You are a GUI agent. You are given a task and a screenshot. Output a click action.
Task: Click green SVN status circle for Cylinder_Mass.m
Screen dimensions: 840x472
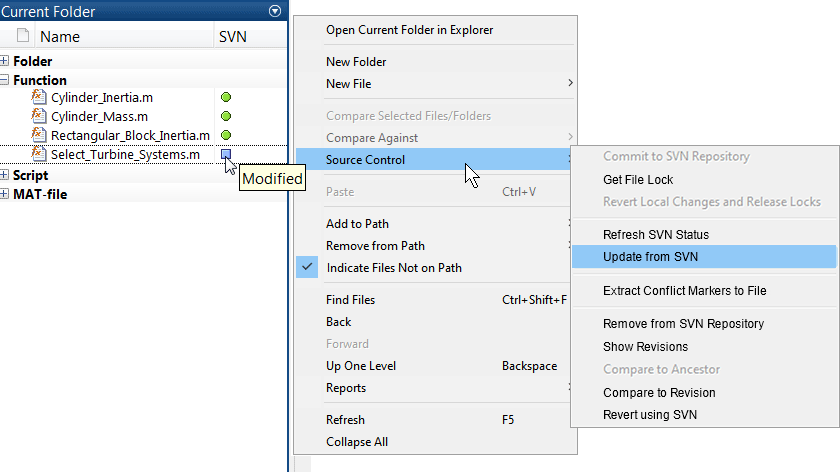226,116
